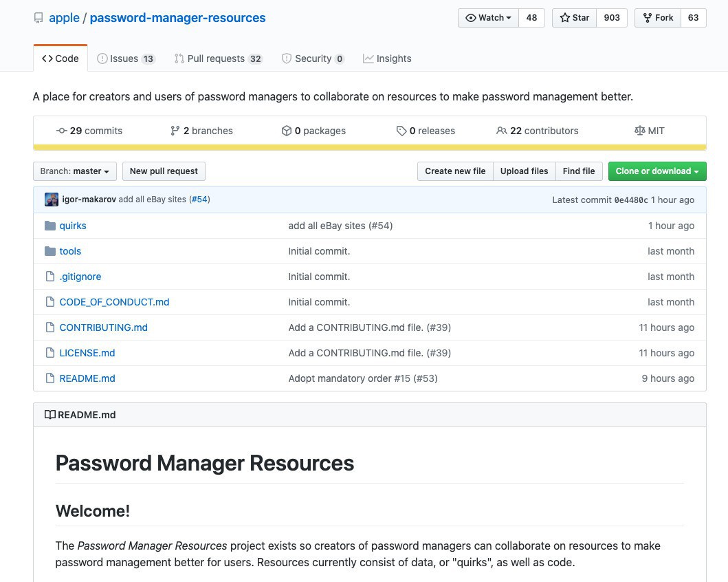Fork the repository
Viewport: 728px width, 582px height.
coord(657,18)
